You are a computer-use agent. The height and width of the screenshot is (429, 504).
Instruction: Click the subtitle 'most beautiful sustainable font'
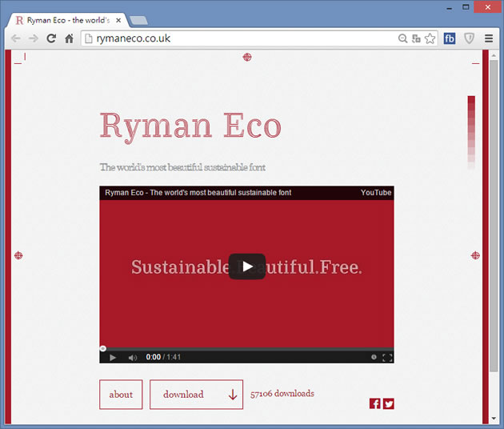tap(206, 167)
